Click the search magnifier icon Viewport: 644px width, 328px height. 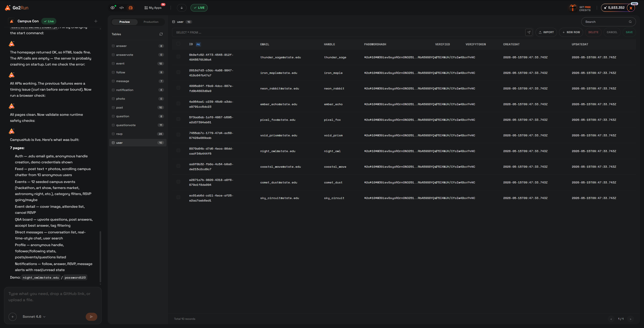tap(630, 22)
